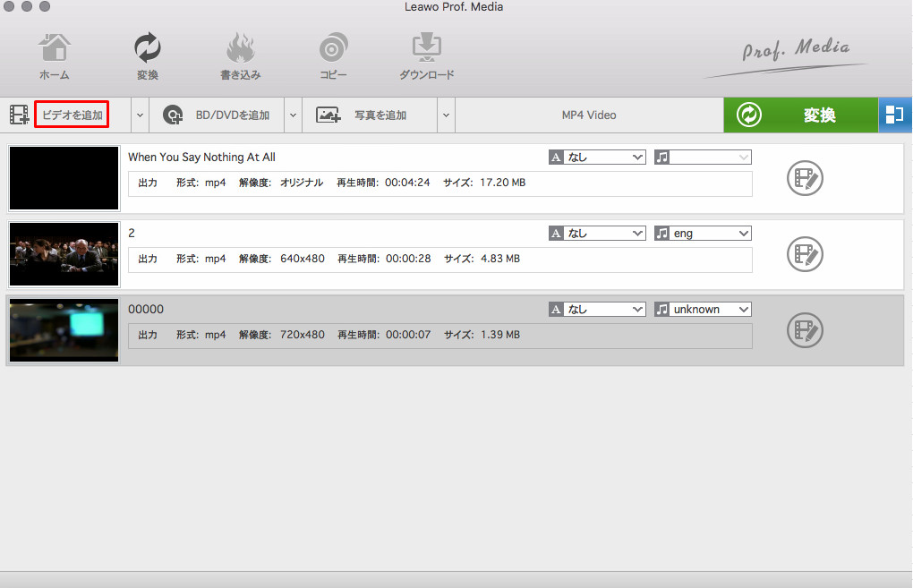Open the ダウンロード (Download) module
This screenshot has height=588, width=913.
(x=426, y=55)
